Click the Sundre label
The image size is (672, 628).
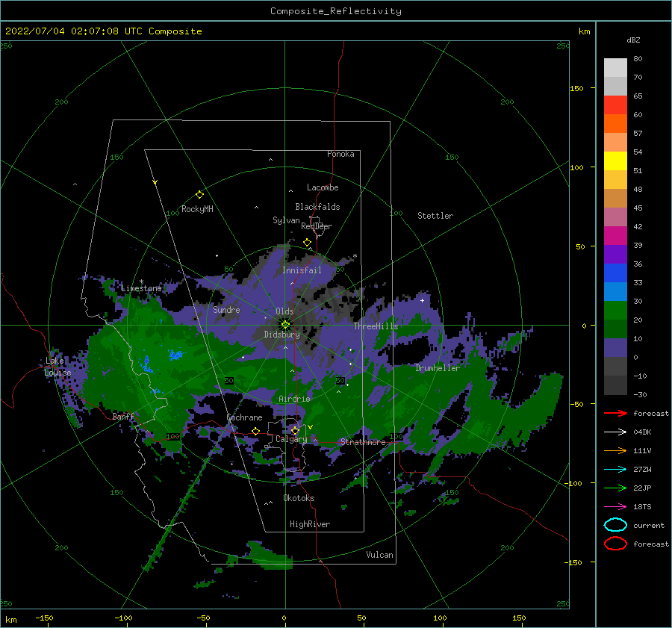pyautogui.click(x=226, y=309)
